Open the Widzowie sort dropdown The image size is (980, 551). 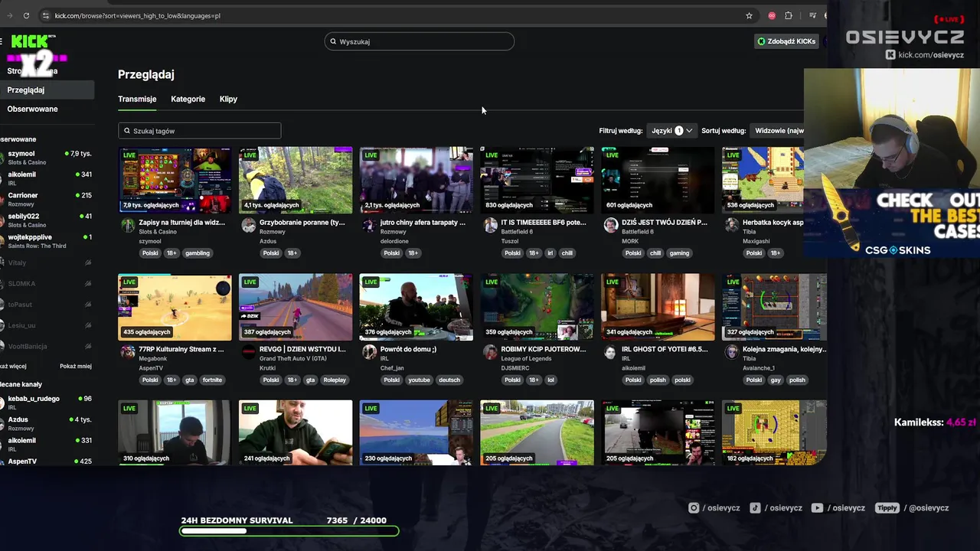pos(778,131)
